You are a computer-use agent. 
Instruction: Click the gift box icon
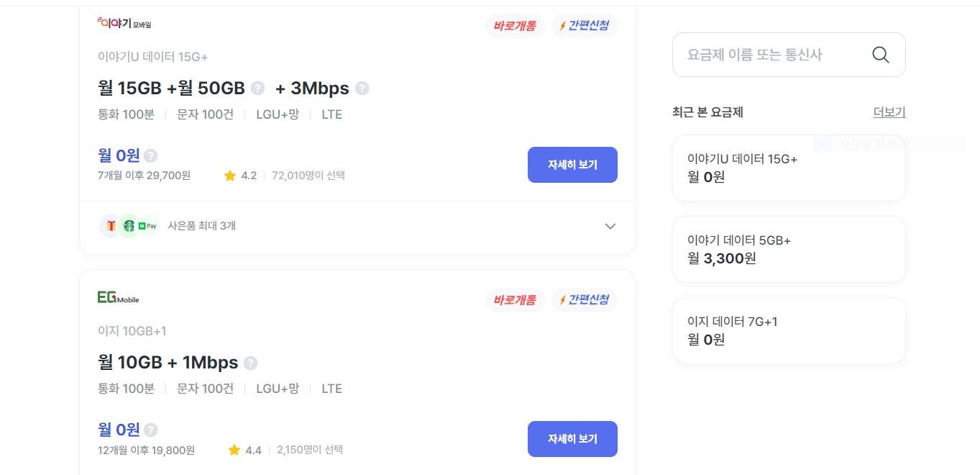(111, 226)
